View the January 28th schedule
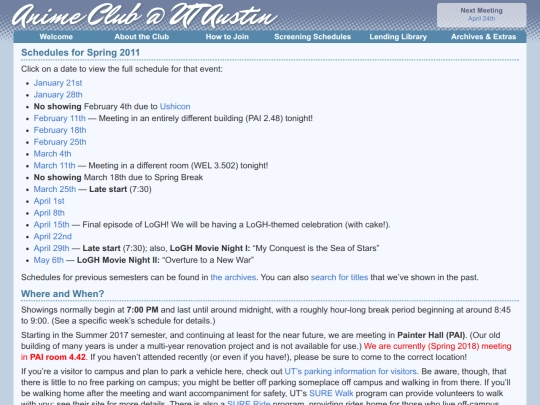The width and height of the screenshot is (540, 405). [58, 95]
